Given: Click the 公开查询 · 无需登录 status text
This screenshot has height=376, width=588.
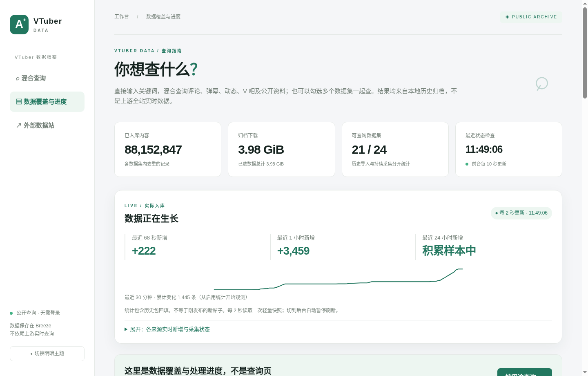Looking at the screenshot, I should pyautogui.click(x=38, y=313).
